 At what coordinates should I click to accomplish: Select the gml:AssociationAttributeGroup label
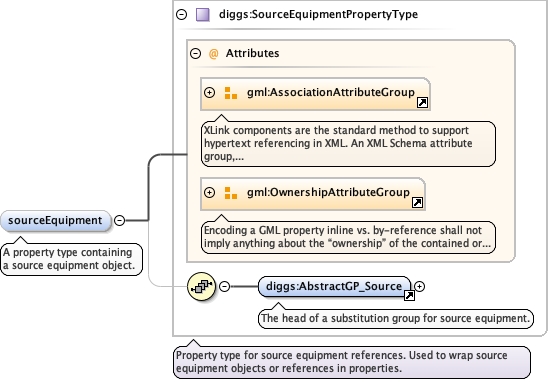click(331, 92)
